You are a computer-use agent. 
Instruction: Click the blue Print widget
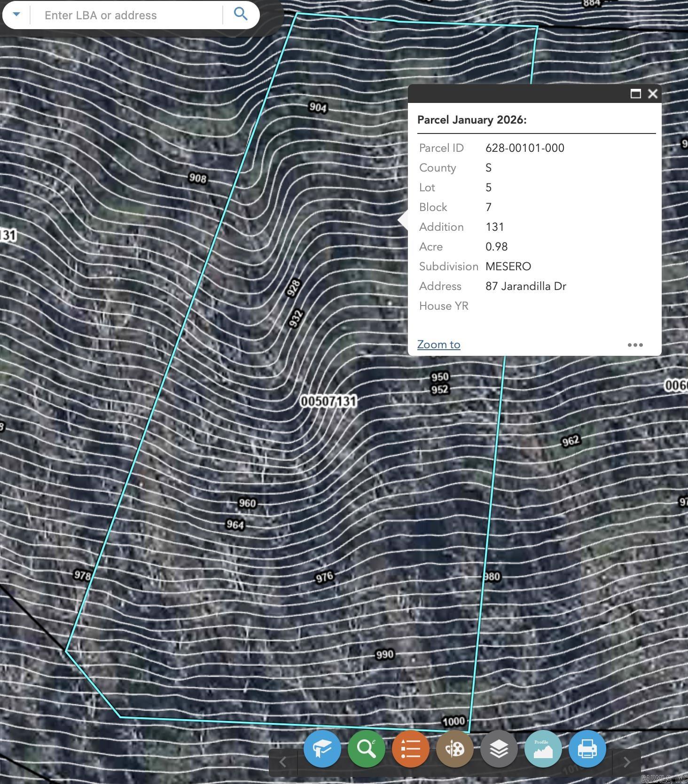point(587,749)
